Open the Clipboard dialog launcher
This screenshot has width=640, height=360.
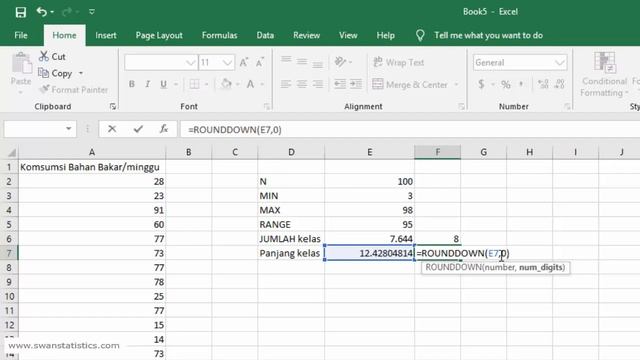[112, 107]
